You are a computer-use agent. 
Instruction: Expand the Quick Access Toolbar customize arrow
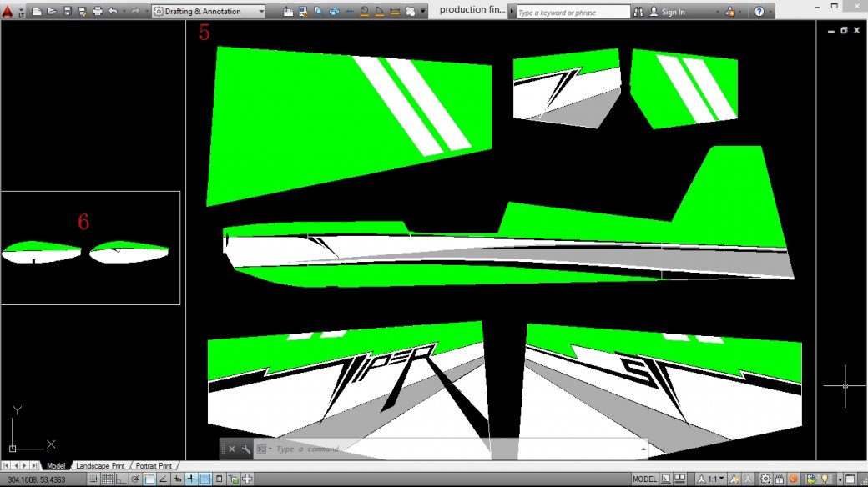pos(423,12)
